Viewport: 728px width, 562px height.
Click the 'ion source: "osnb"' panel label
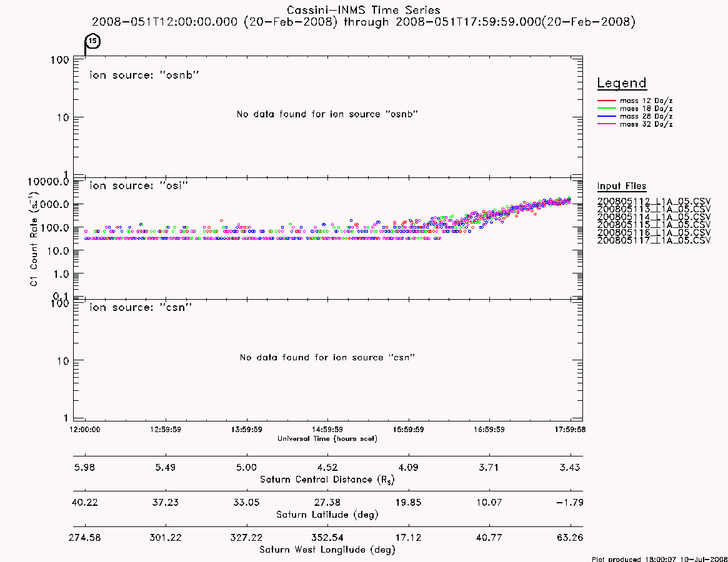tap(144, 75)
